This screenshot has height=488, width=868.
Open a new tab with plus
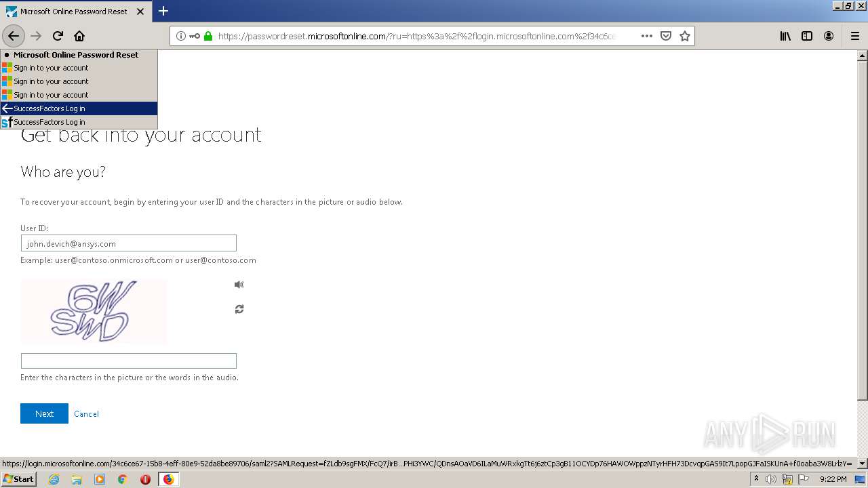(163, 11)
